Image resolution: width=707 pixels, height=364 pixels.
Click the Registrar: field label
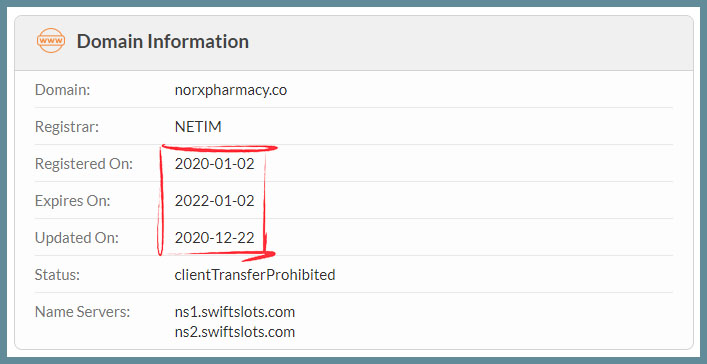(x=67, y=127)
